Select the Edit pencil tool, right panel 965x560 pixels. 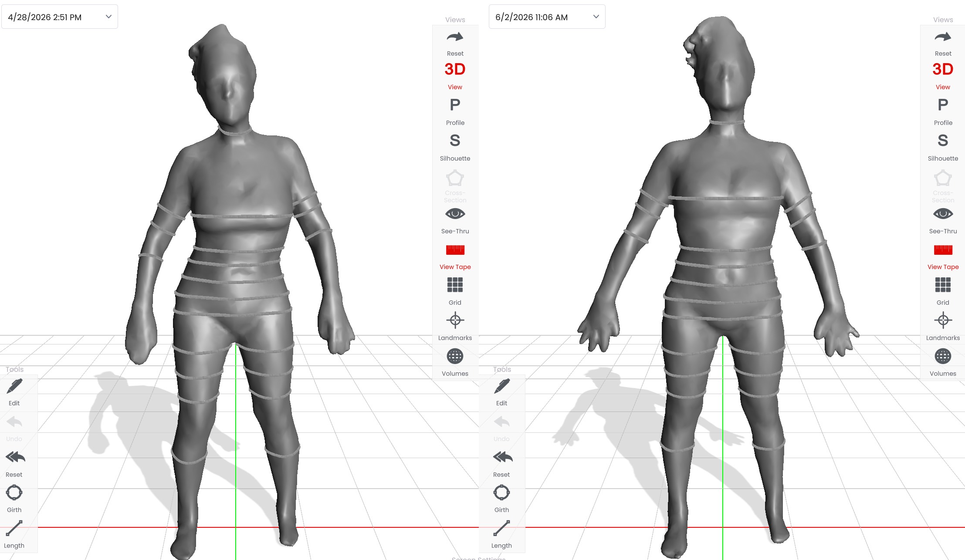point(501,392)
